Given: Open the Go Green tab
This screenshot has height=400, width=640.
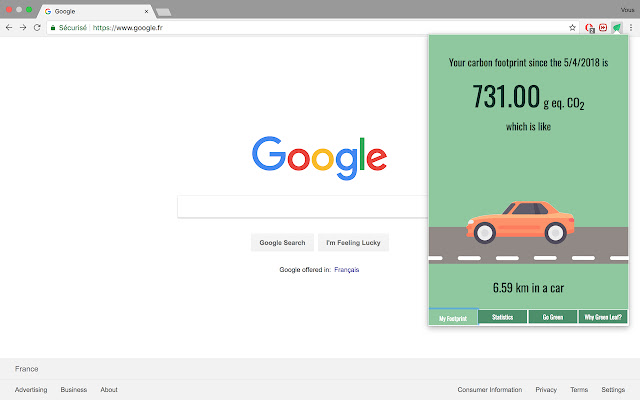Looking at the screenshot, I should click(x=553, y=317).
